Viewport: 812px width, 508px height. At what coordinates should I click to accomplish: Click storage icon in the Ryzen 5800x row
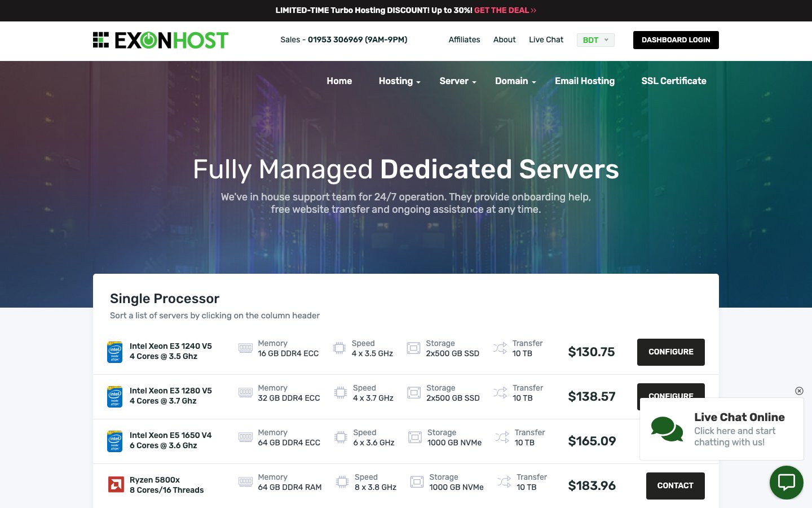point(417,482)
